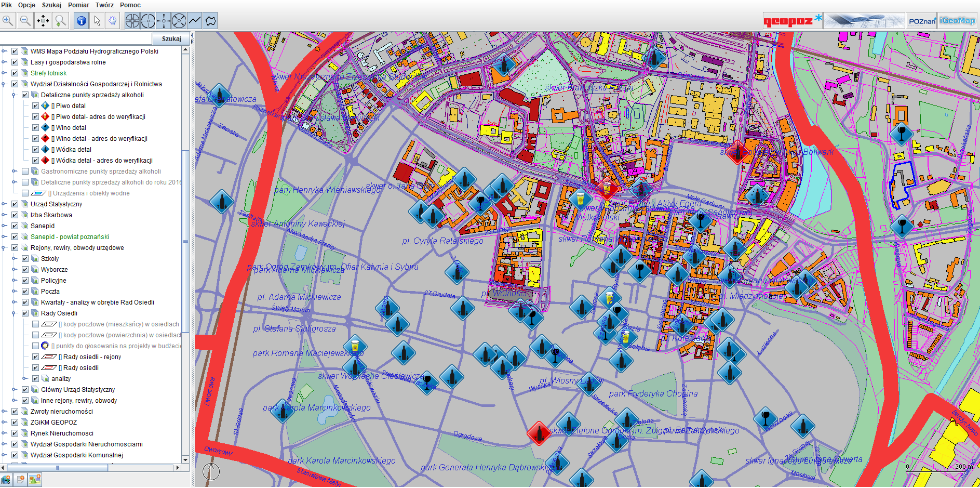Choose the arrow pointer selection tool

(97, 21)
